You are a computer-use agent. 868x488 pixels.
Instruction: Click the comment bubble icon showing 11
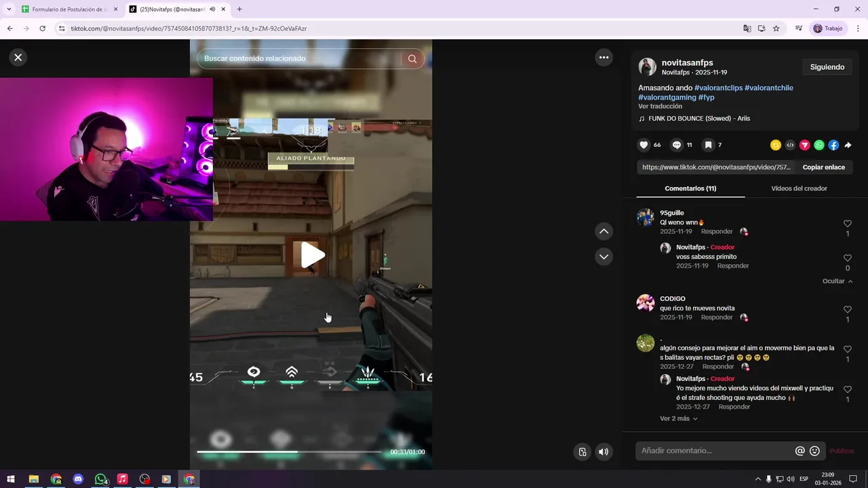[676, 145]
